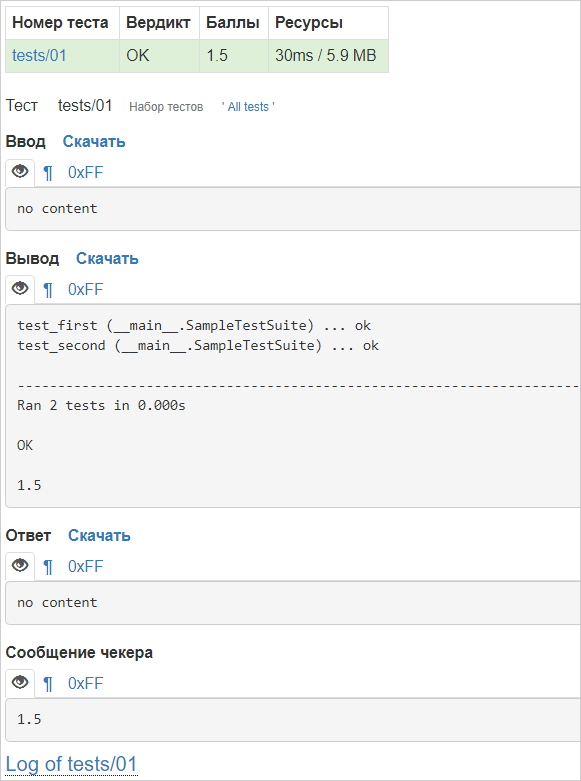Click the checker message box showing 1.5
Screen dimensions: 581x781
coord(293,719)
